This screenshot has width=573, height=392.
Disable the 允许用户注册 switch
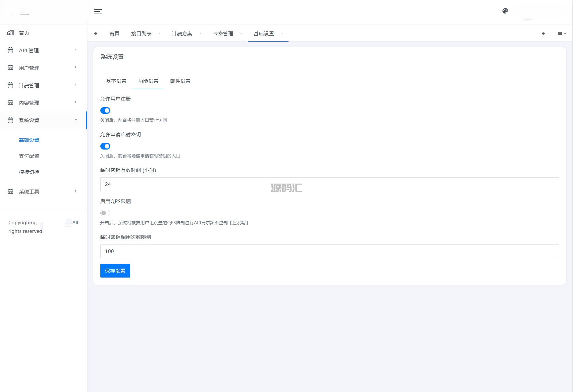pos(105,110)
